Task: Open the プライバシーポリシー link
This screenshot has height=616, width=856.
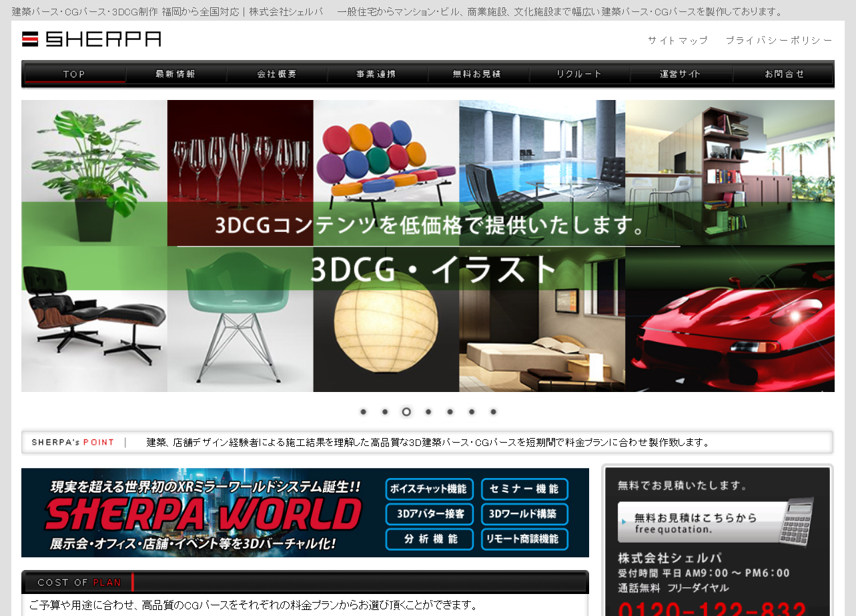Action: pos(779,40)
